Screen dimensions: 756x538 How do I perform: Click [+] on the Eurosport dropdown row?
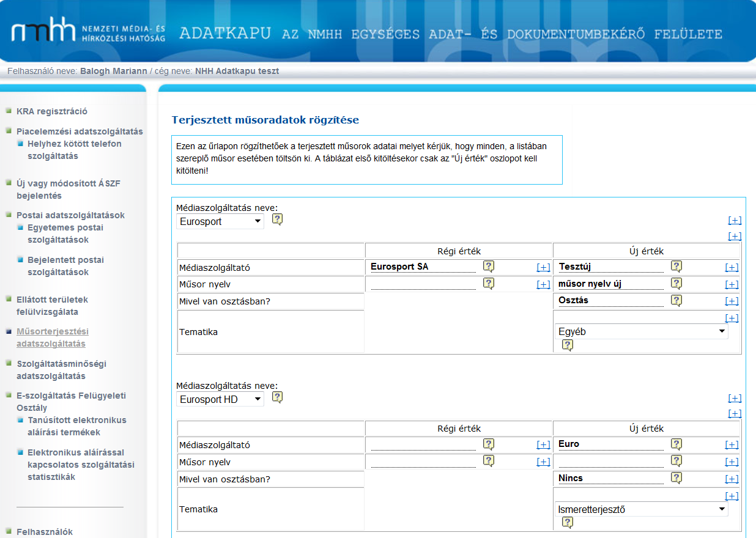735,221
